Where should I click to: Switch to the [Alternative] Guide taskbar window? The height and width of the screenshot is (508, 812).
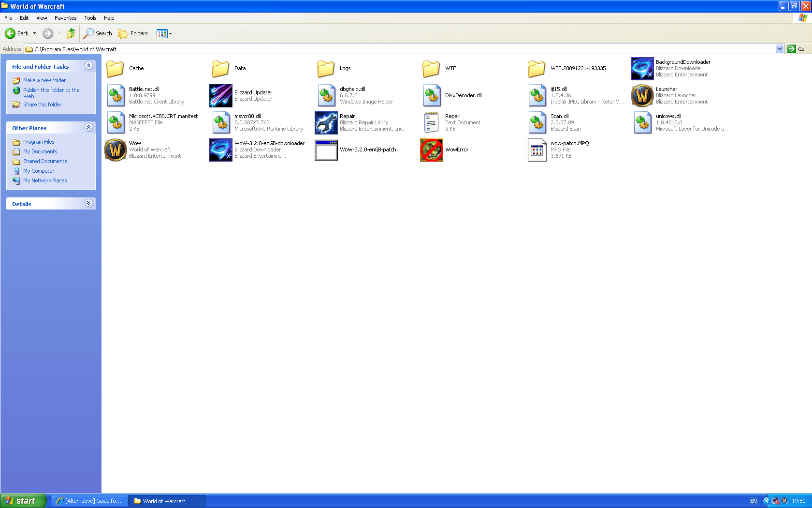point(89,501)
